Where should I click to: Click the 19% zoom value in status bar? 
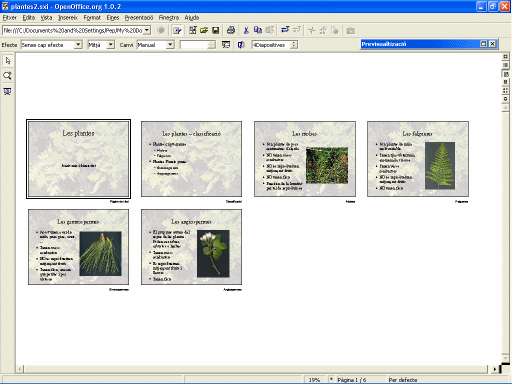314,380
